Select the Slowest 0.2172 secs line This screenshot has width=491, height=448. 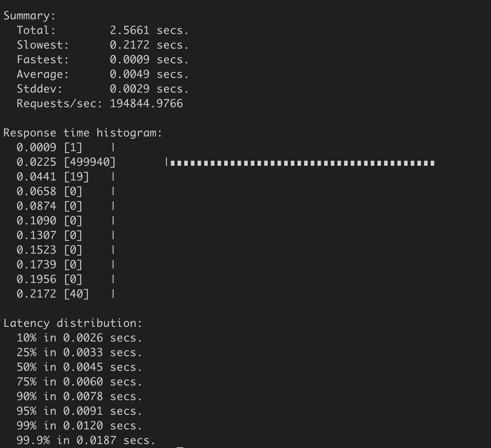[103, 45]
